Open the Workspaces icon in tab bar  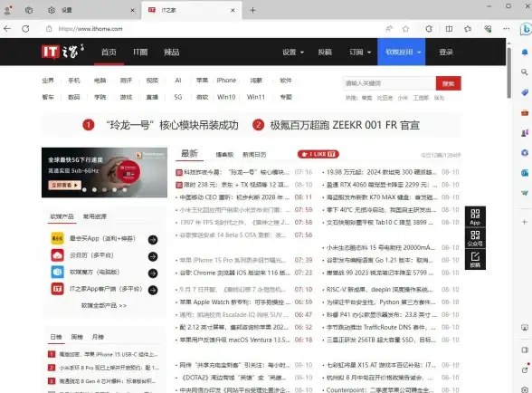[29, 10]
